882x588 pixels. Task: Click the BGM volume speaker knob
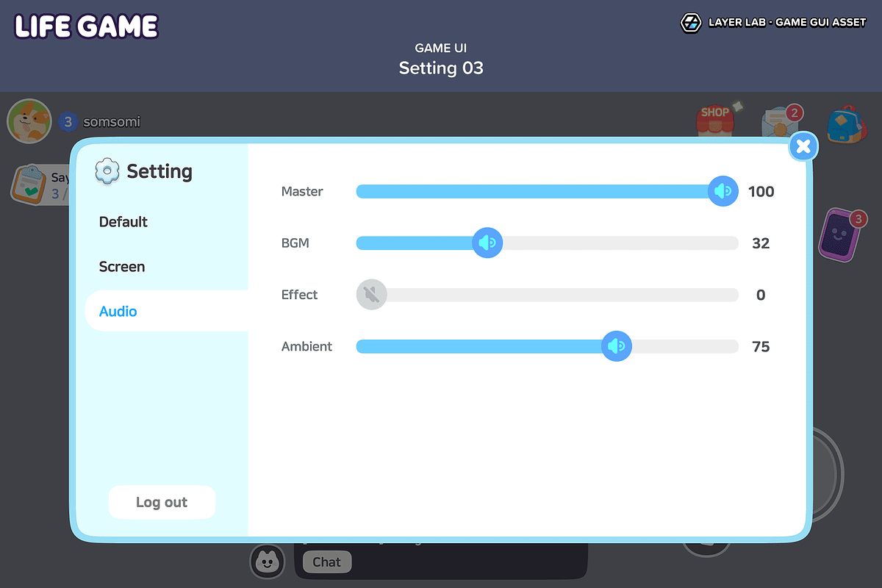(x=487, y=243)
